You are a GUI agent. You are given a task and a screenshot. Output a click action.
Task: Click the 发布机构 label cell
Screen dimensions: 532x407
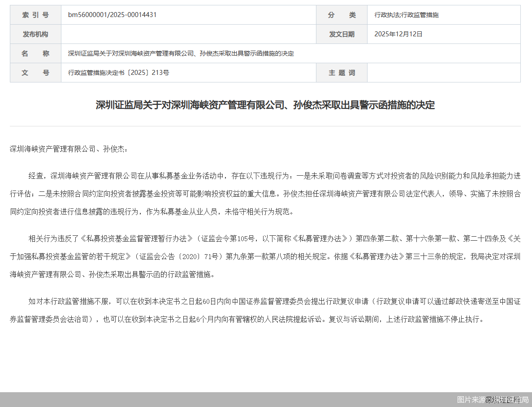tap(35, 34)
